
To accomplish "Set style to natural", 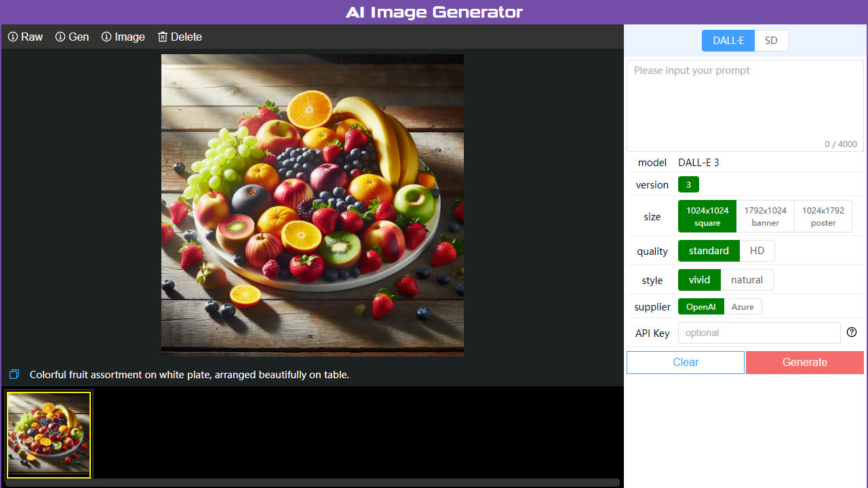I will (x=747, y=279).
